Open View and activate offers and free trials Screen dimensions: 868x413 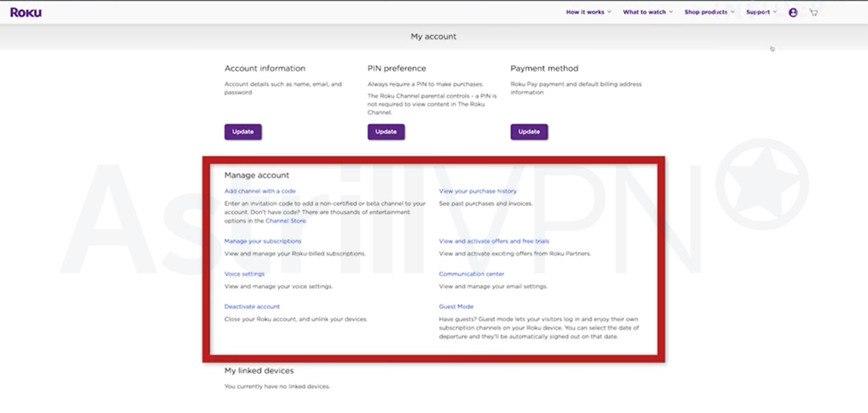494,241
